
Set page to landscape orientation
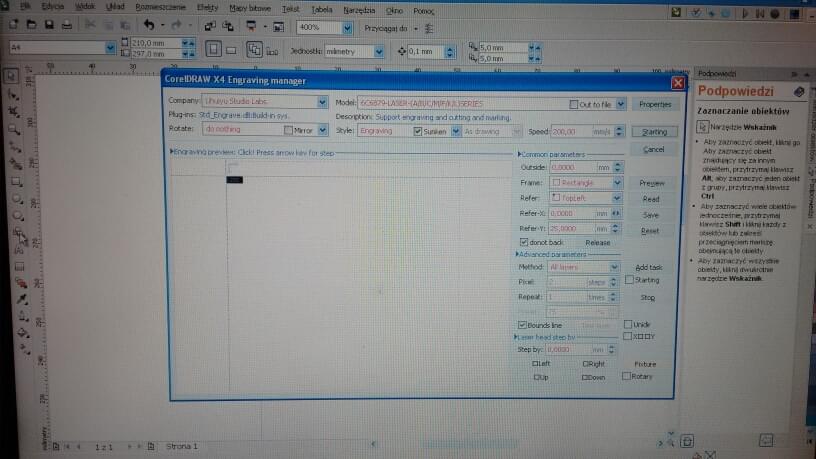pyautogui.click(x=232, y=50)
